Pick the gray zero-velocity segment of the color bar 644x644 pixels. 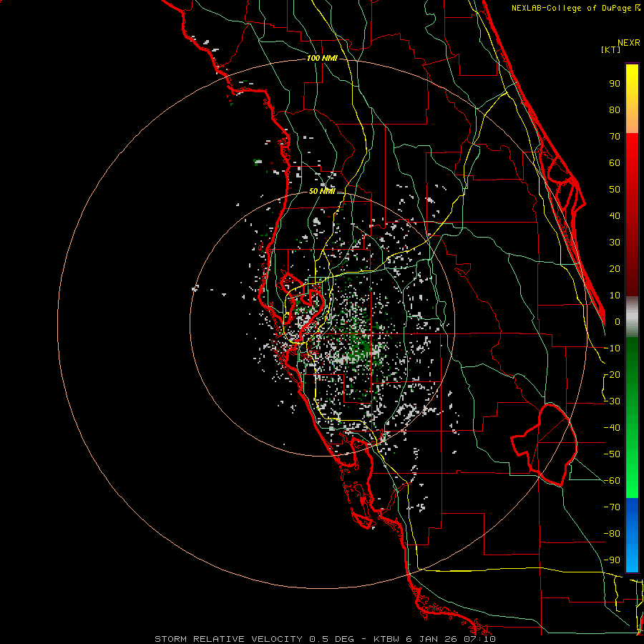tap(632, 316)
